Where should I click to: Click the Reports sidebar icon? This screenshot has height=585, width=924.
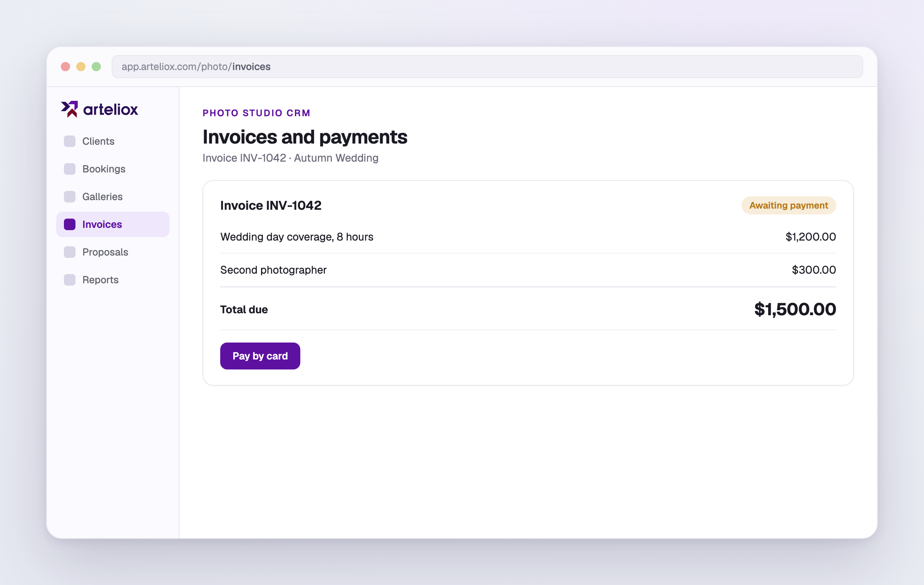tap(70, 280)
